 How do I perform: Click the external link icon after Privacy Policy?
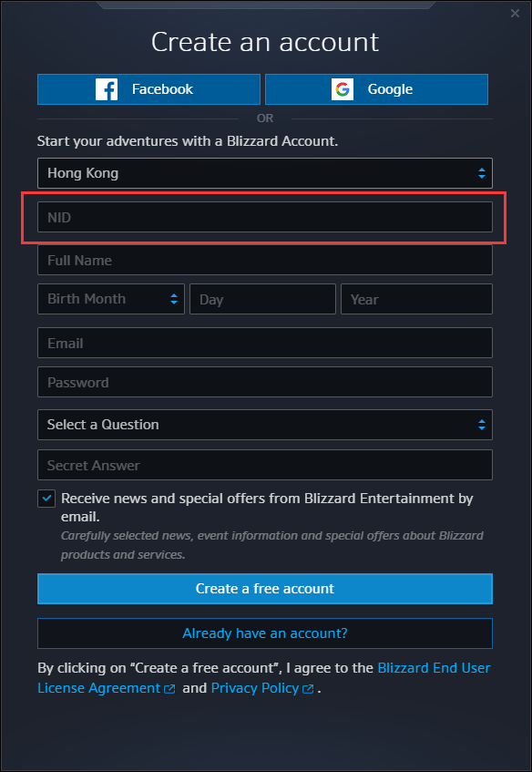[x=308, y=689]
